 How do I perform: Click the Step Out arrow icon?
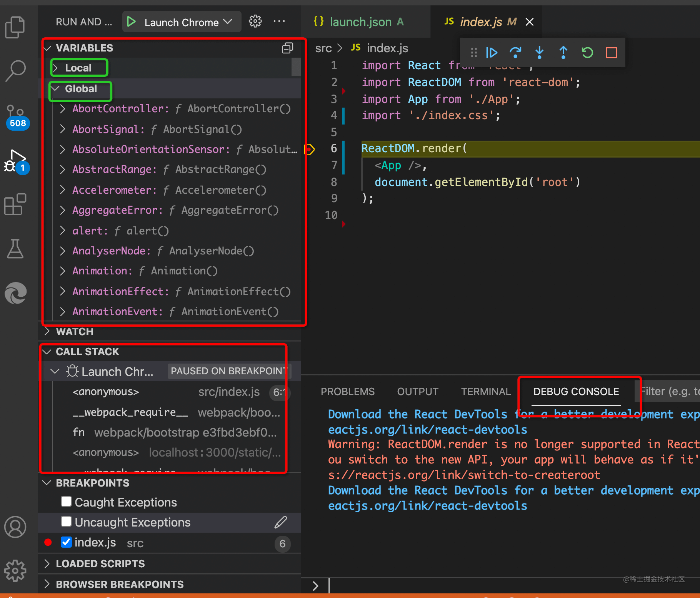[x=563, y=52]
